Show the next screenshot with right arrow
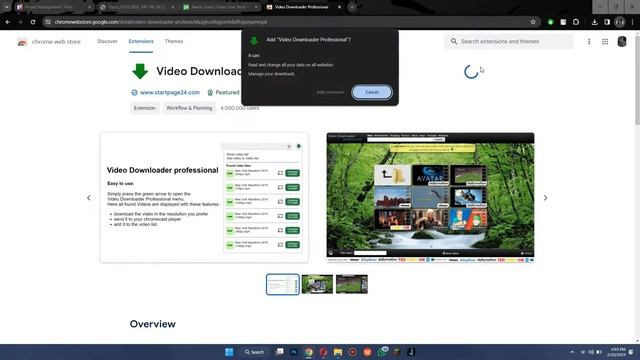 tap(545, 198)
